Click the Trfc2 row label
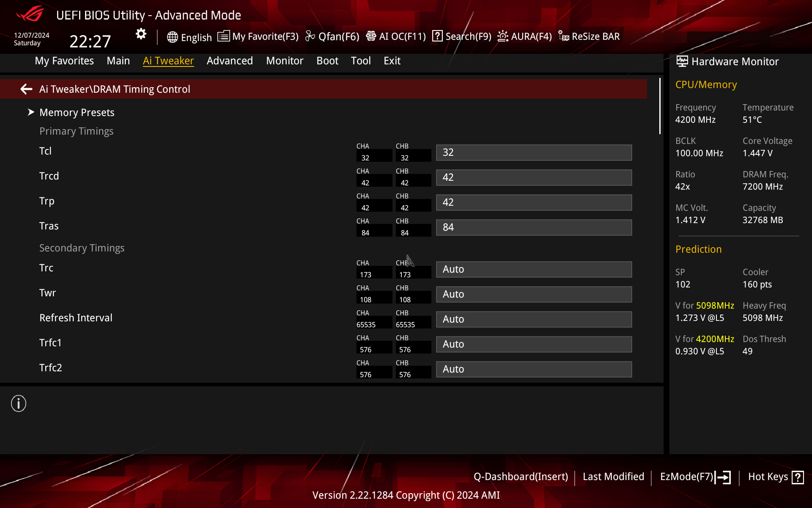812x508 pixels. tap(51, 368)
